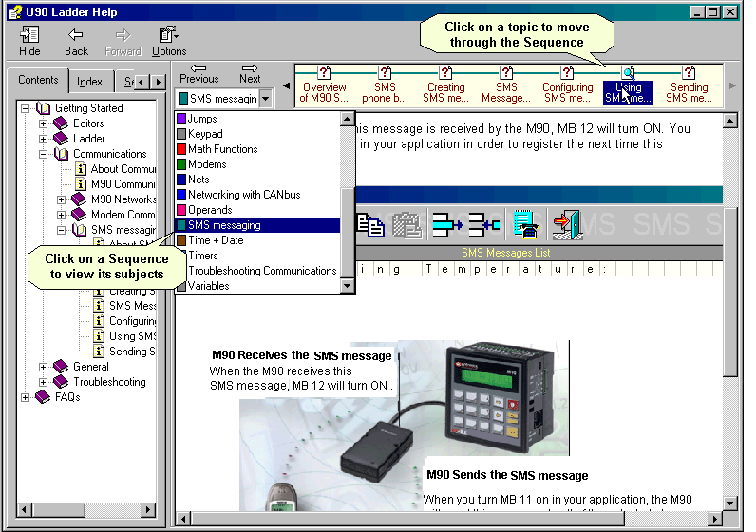Open the 'SMS phone b...' sequence topic

point(385,85)
